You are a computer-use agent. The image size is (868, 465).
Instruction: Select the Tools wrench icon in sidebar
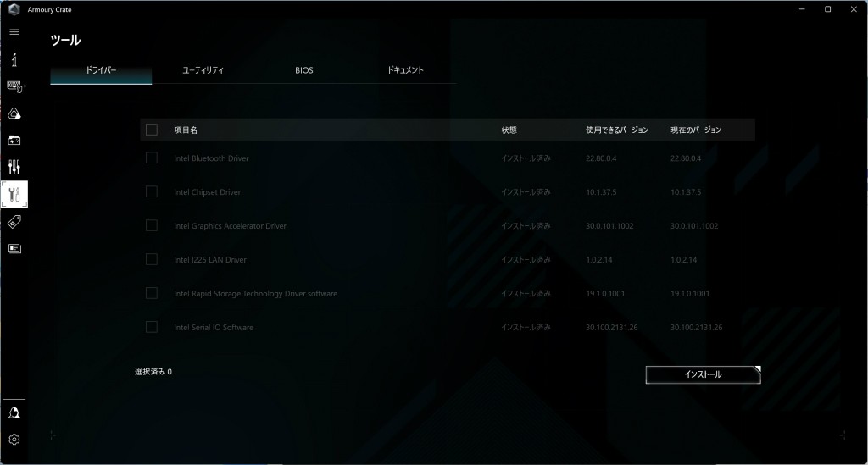click(14, 194)
